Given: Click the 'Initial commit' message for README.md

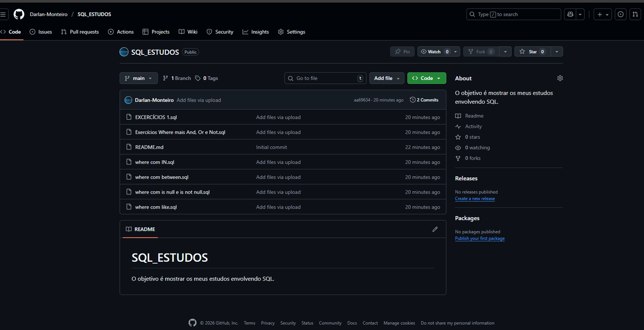Looking at the screenshot, I should pos(271,147).
